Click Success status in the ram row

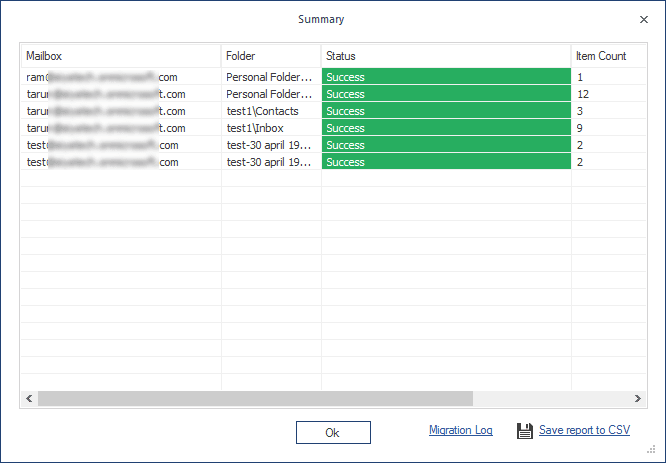pyautogui.click(x=446, y=77)
